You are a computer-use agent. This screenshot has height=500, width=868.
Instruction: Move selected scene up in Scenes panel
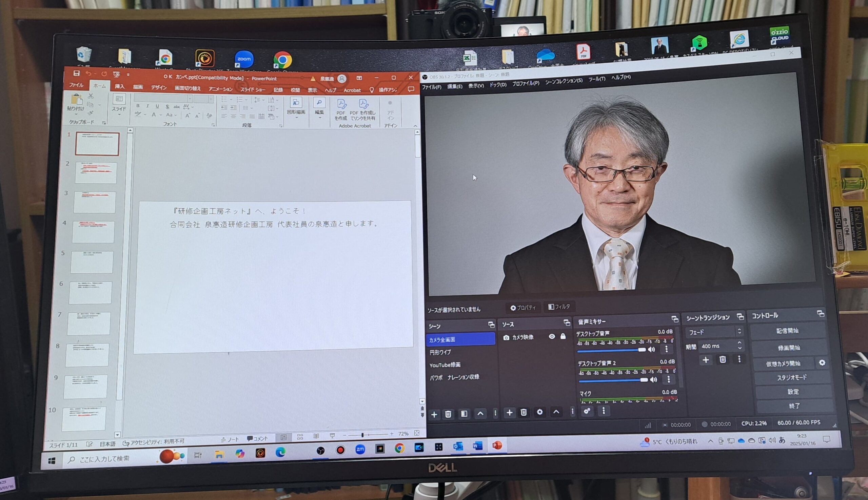[480, 414]
